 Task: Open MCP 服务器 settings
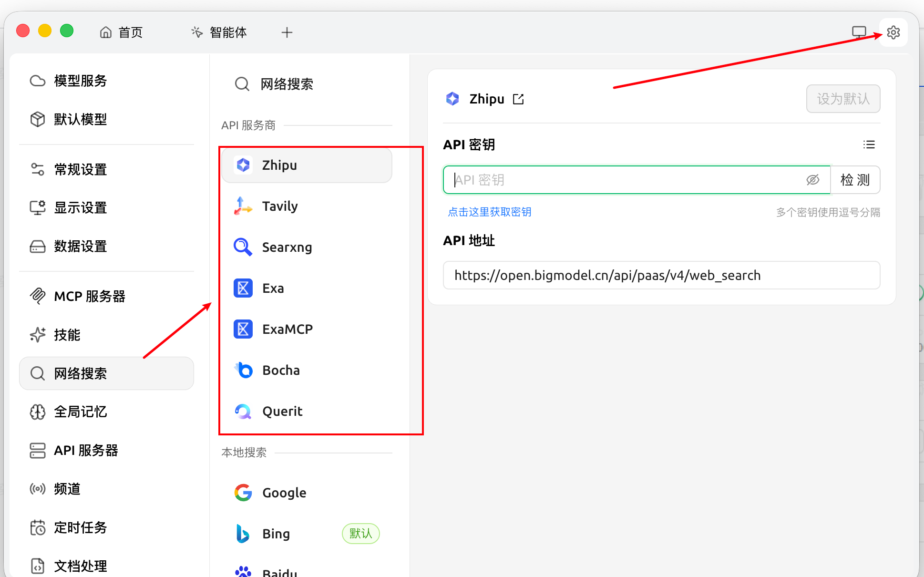click(106, 296)
